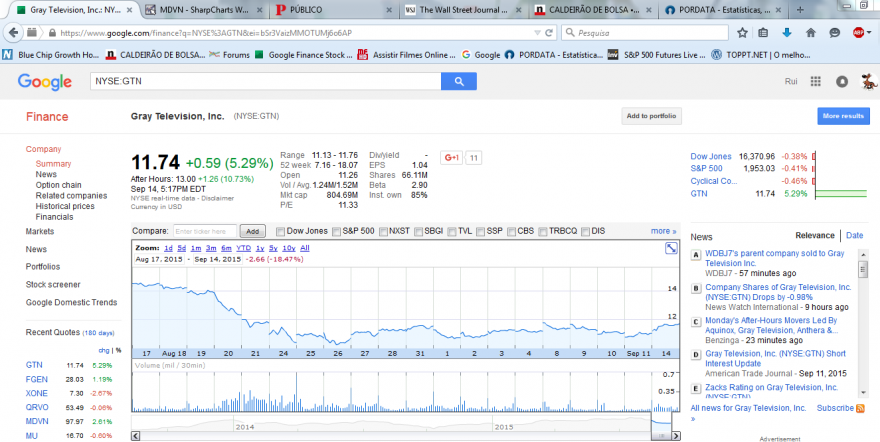Screen dimensions: 880x442
Task: Open Google notifications bell icon
Action: (x=842, y=81)
